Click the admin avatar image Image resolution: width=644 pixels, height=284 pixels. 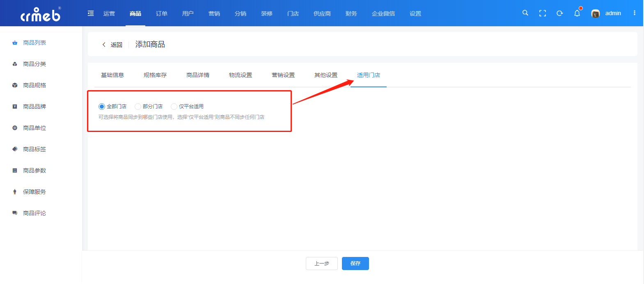pos(595,14)
